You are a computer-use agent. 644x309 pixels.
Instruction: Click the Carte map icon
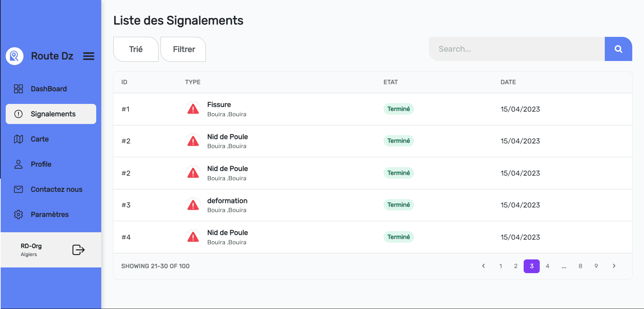tap(18, 139)
